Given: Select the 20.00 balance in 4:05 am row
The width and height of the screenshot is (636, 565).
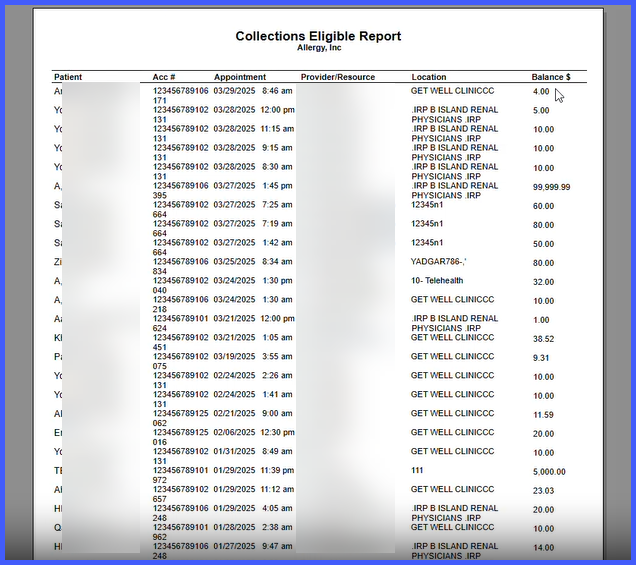Looking at the screenshot, I should pyautogui.click(x=544, y=510).
